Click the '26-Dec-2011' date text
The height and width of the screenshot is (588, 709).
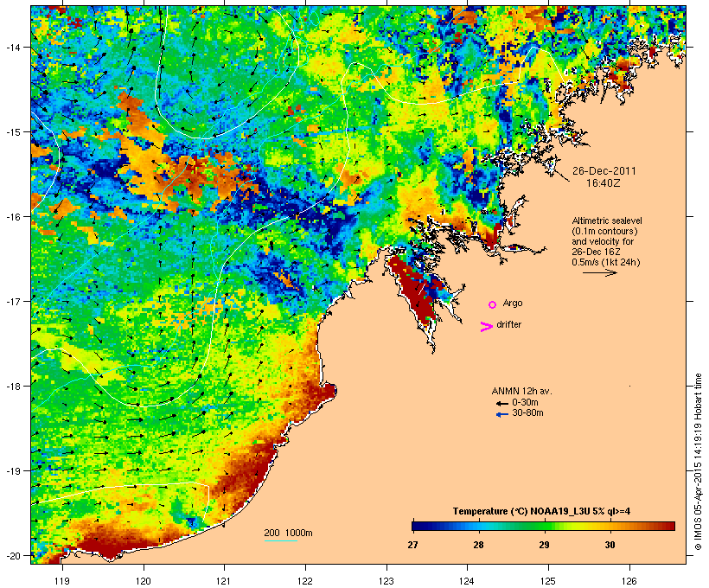(604, 171)
